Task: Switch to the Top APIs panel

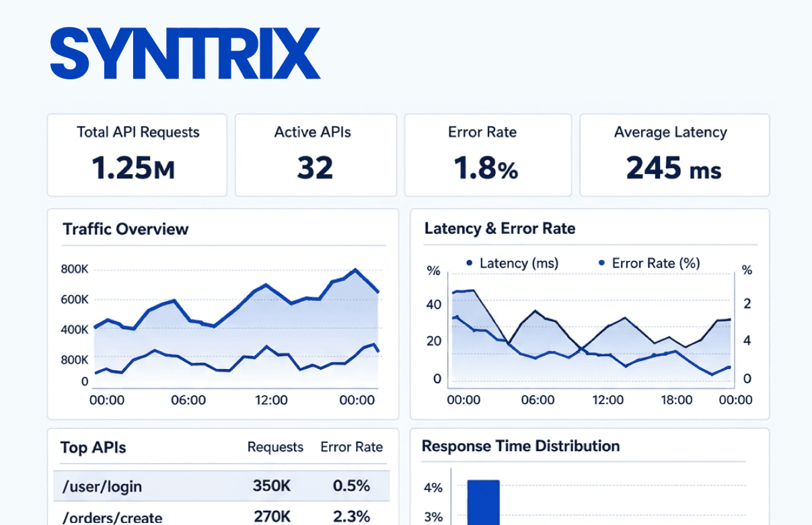Action: pyautogui.click(x=93, y=448)
